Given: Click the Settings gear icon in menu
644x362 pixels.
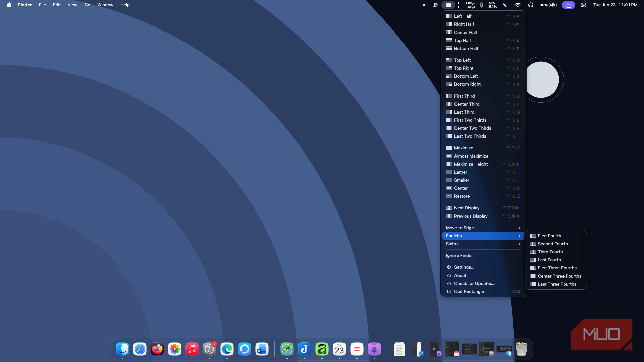Looking at the screenshot, I should pos(449,267).
